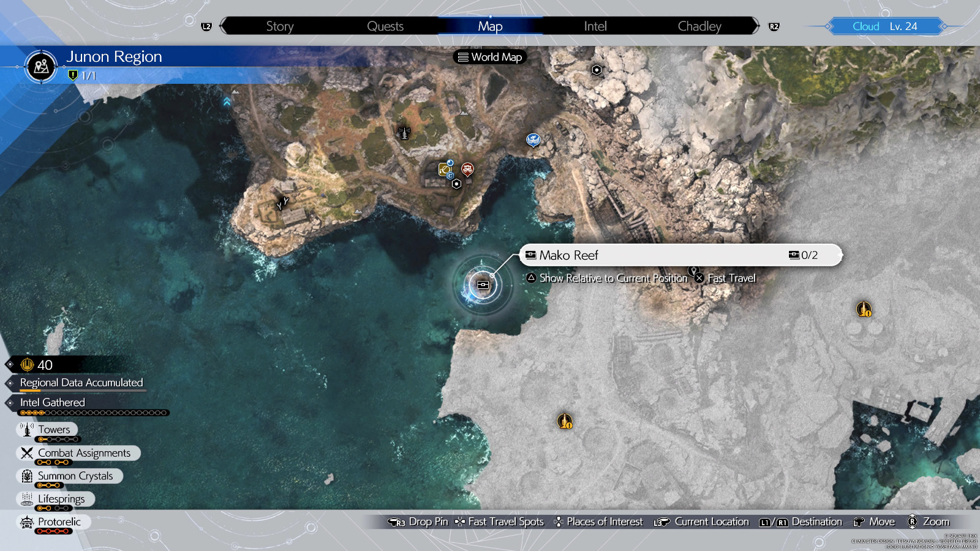This screenshot has height=551, width=980.
Task: Open the World Map
Action: point(489,57)
